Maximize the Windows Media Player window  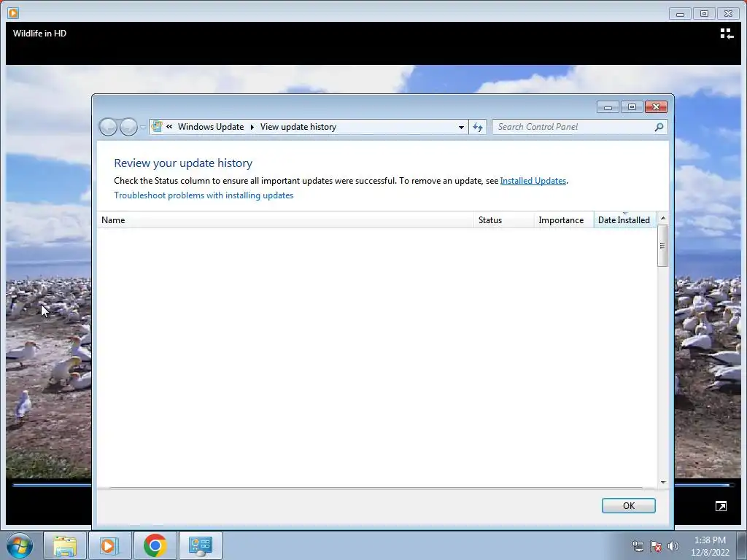pyautogui.click(x=704, y=14)
